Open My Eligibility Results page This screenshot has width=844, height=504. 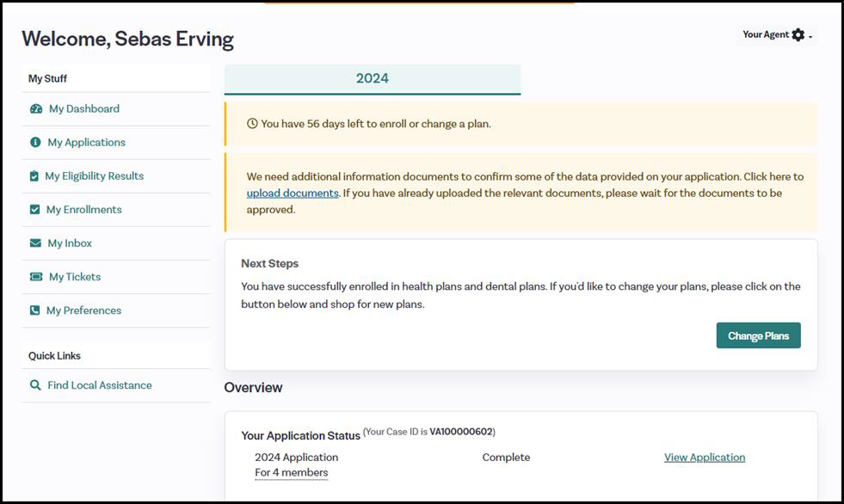(x=94, y=176)
